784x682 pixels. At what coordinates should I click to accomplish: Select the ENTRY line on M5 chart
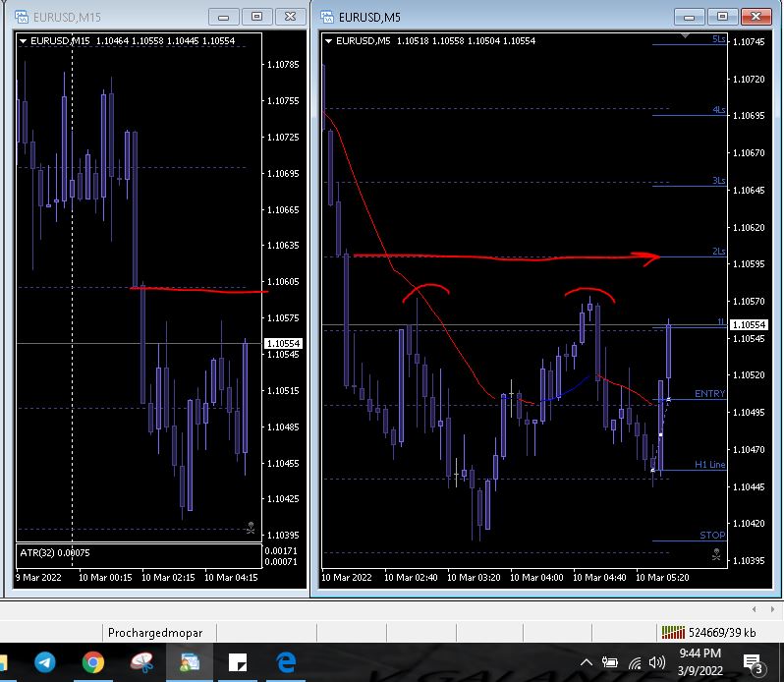coord(709,394)
